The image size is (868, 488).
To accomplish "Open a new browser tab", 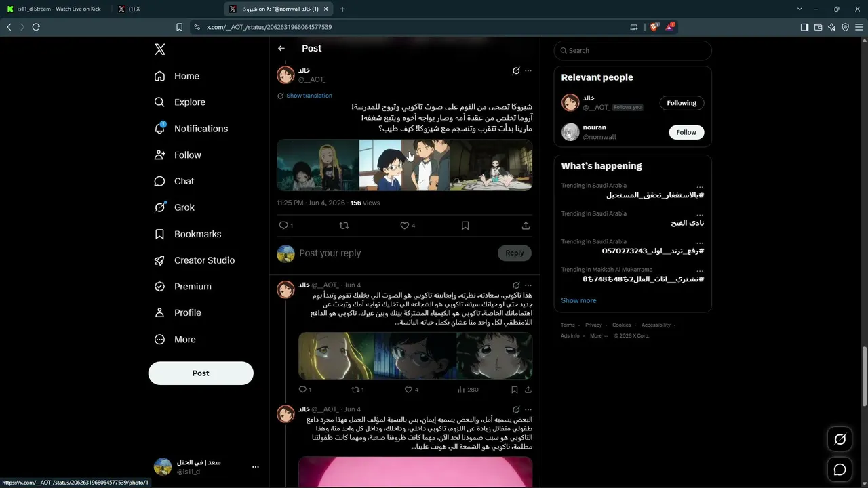I will coord(342,9).
